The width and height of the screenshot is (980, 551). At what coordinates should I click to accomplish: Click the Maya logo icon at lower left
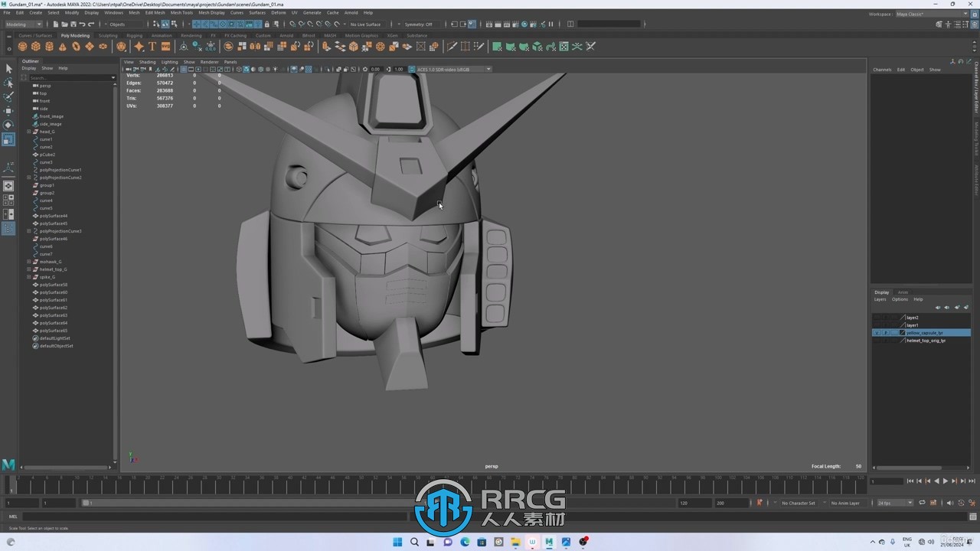point(8,465)
